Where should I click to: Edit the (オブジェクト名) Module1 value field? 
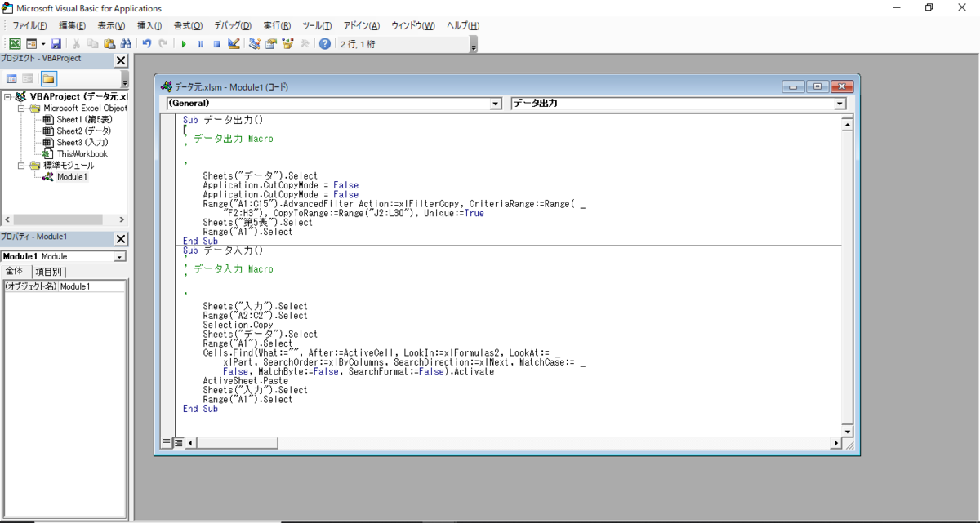91,286
